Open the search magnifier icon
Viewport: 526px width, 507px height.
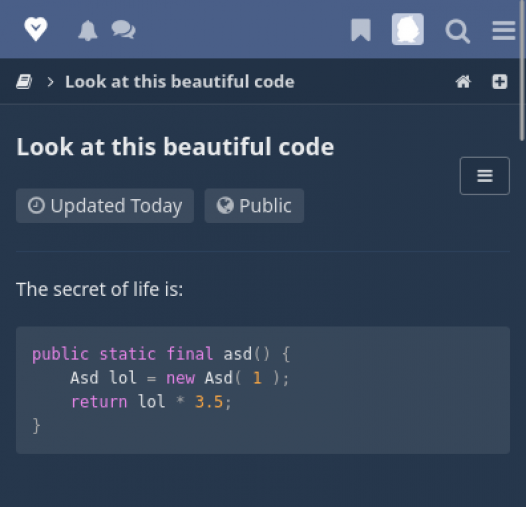pos(458,32)
